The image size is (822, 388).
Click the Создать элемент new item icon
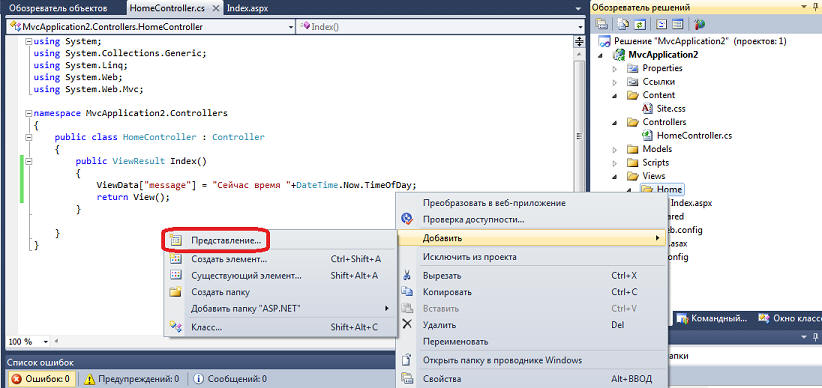(x=176, y=258)
